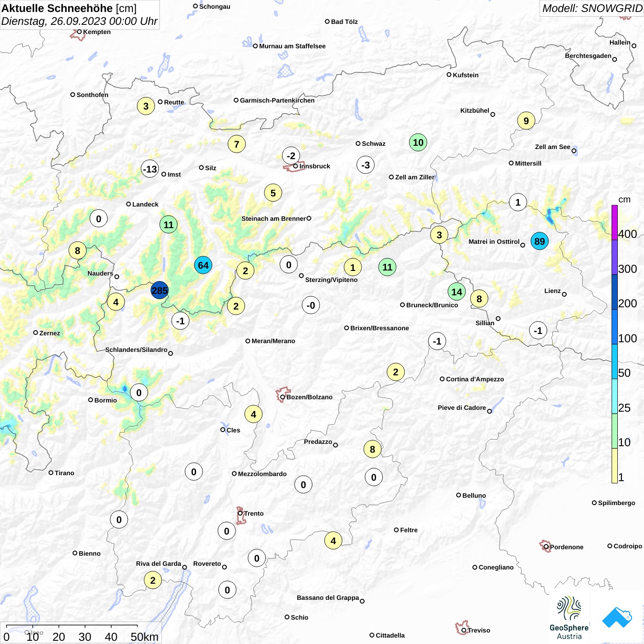Select the 10 marker east of Schwaz
The image size is (644, 644).
click(x=418, y=142)
